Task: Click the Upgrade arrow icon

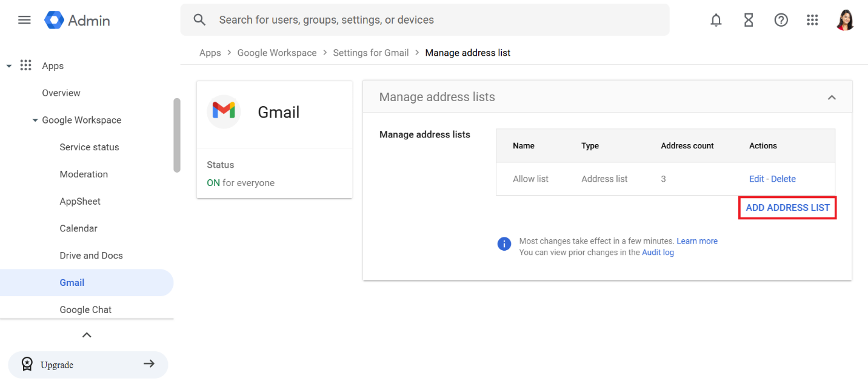Action: [x=149, y=363]
